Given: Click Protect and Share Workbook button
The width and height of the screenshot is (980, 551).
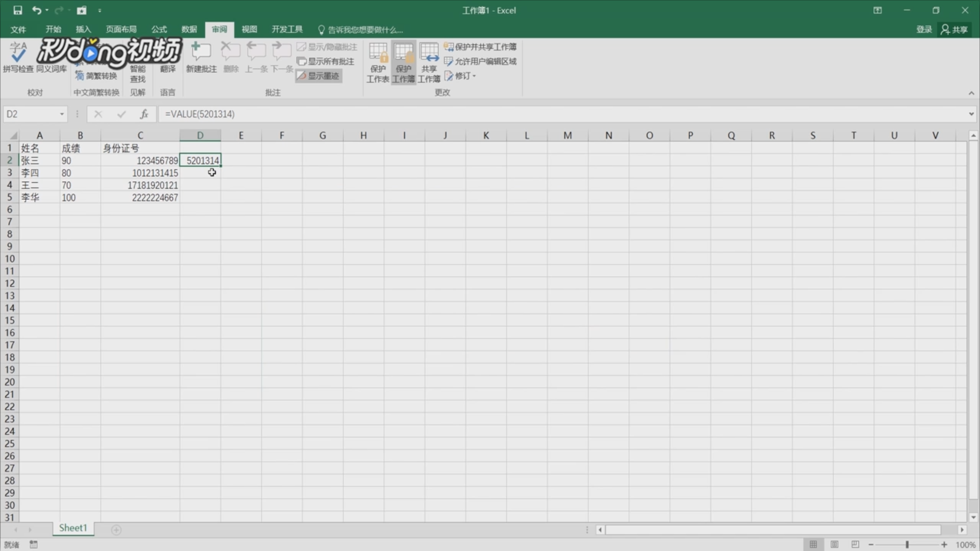Looking at the screenshot, I should (480, 47).
